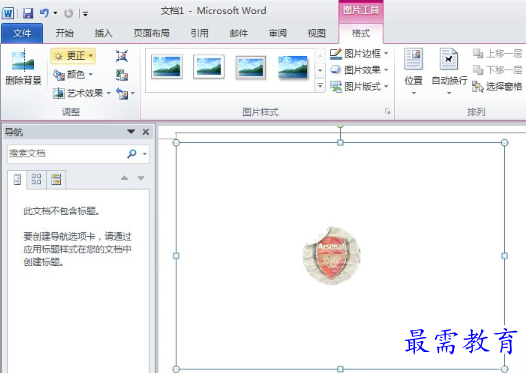Open Picture Effects (图片效果) dropdown
The image size is (526, 373).
359,70
